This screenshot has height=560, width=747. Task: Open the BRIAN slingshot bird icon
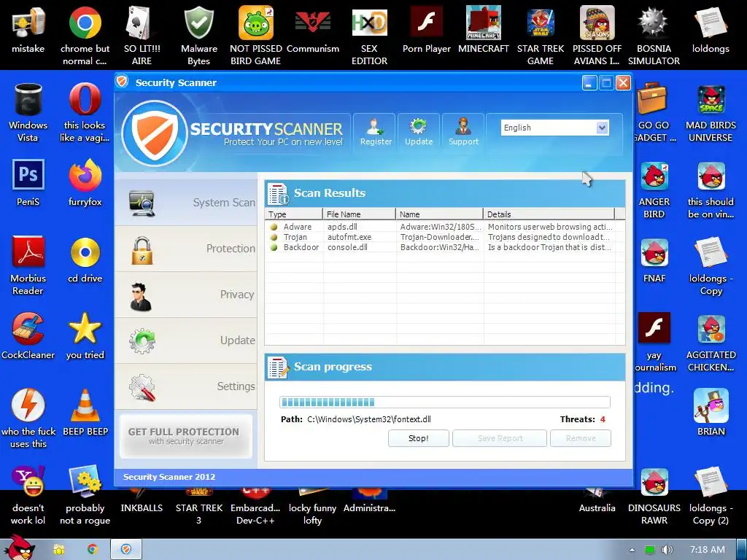711,413
